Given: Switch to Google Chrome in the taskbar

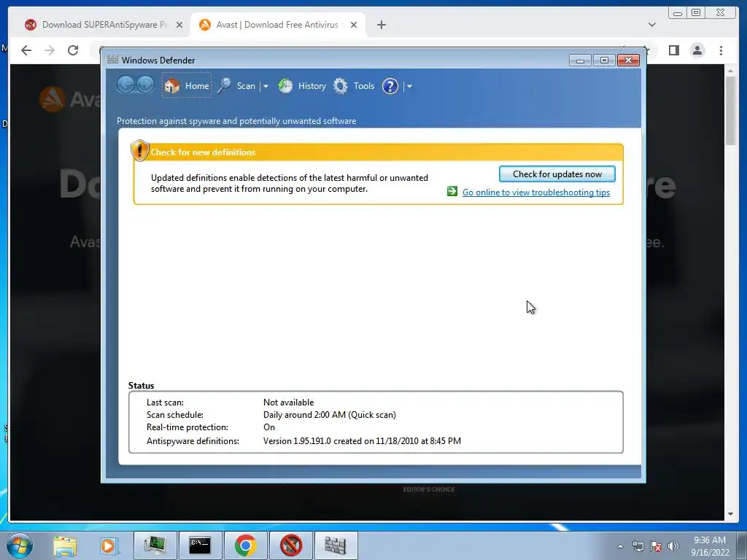Looking at the screenshot, I should coord(245,545).
